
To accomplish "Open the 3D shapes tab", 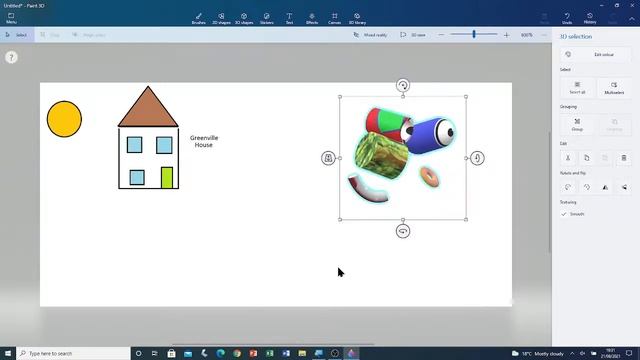I will pos(244,18).
